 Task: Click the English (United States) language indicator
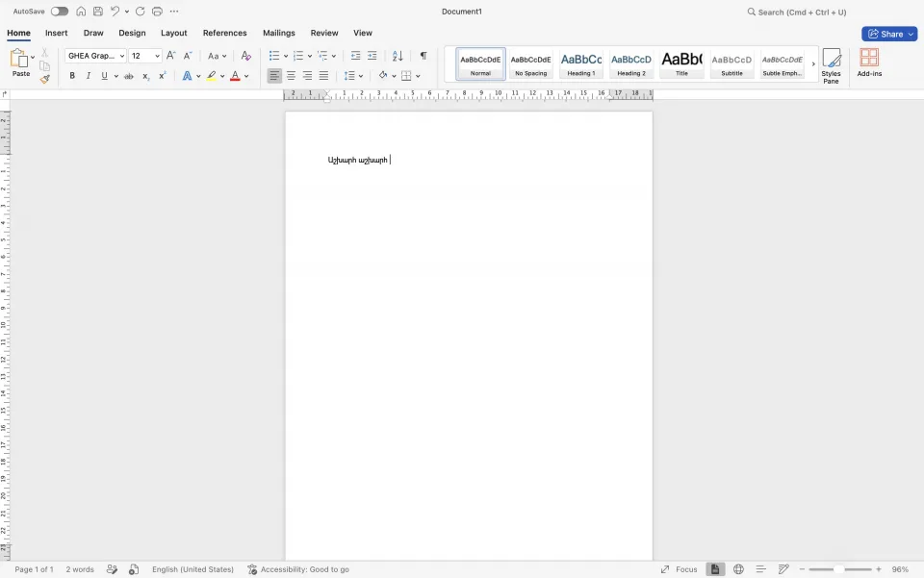point(192,569)
